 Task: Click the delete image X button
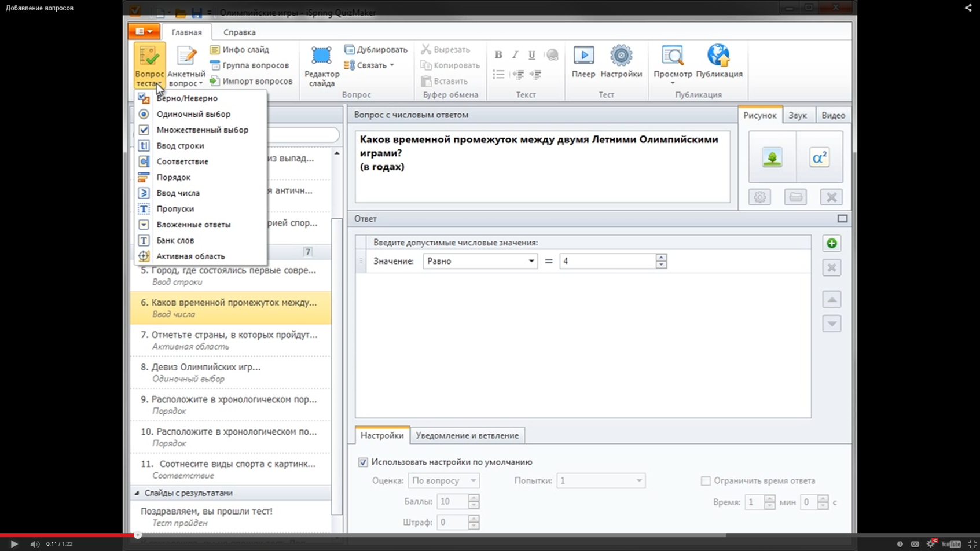click(831, 197)
